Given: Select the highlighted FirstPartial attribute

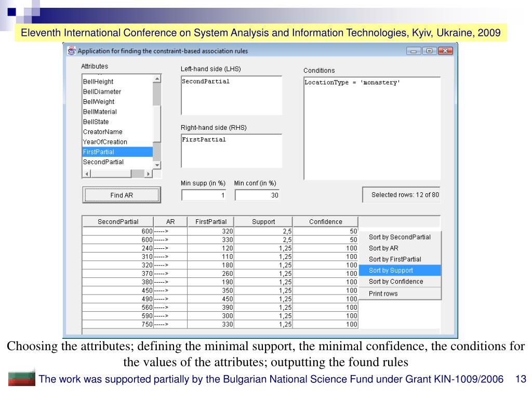Looking at the screenshot, I should 117,152.
